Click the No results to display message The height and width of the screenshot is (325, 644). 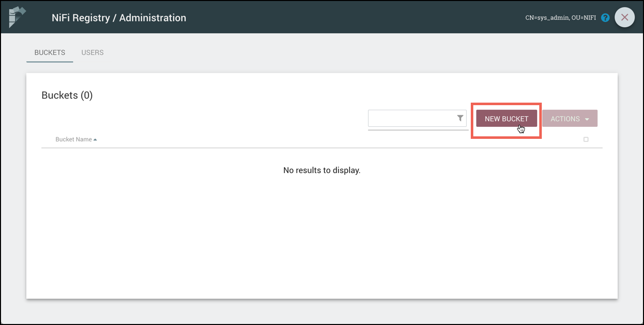[322, 170]
